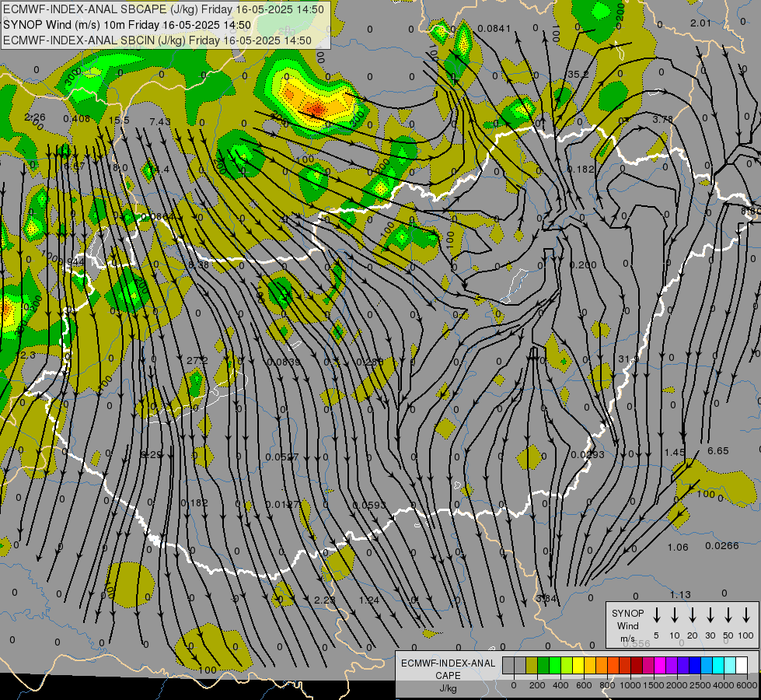Click the map value '27.2'
This screenshot has height=700, width=761.
click(x=197, y=360)
